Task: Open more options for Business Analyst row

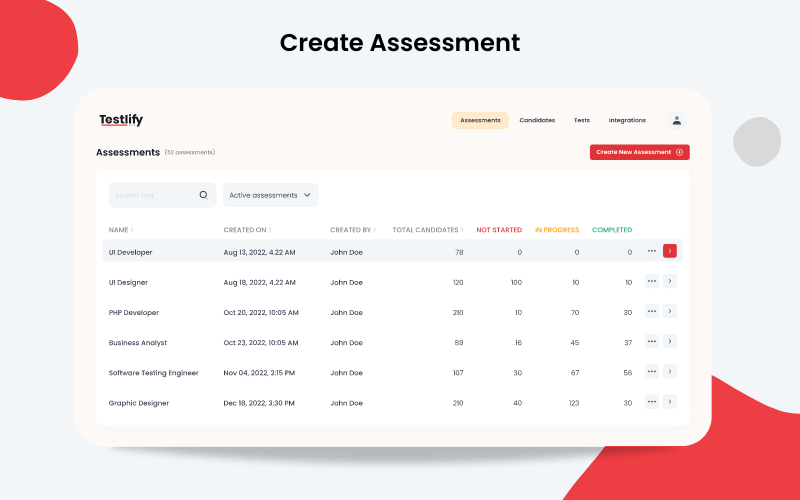Action: pyautogui.click(x=652, y=341)
